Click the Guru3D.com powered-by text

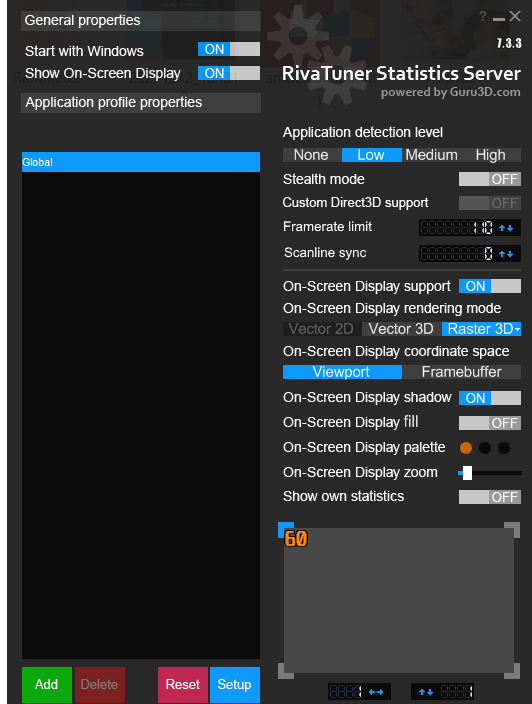coord(451,92)
